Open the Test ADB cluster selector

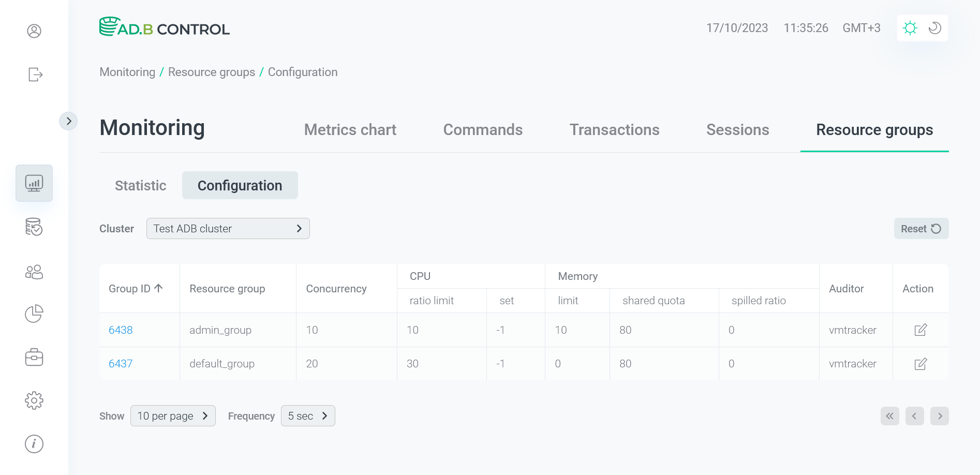(x=228, y=228)
